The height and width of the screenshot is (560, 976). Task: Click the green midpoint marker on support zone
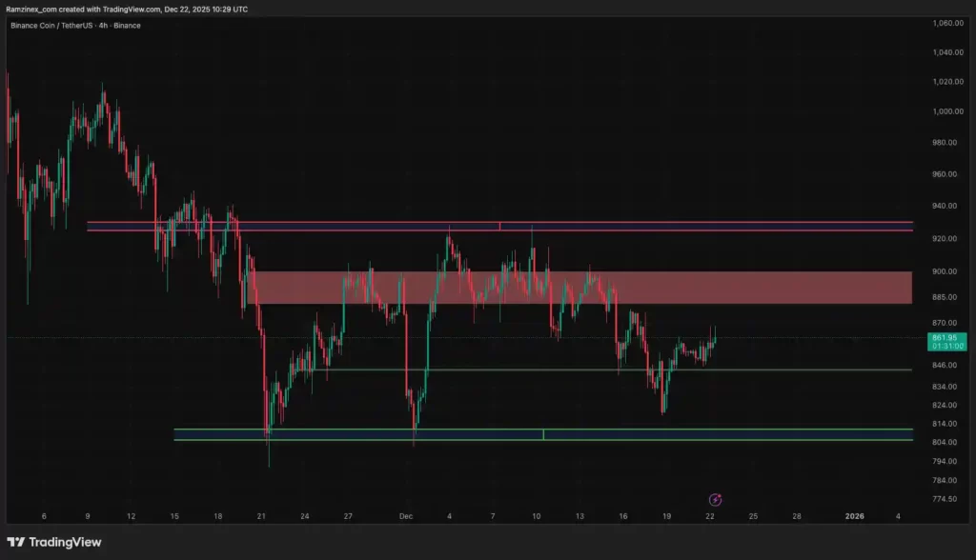click(x=543, y=434)
